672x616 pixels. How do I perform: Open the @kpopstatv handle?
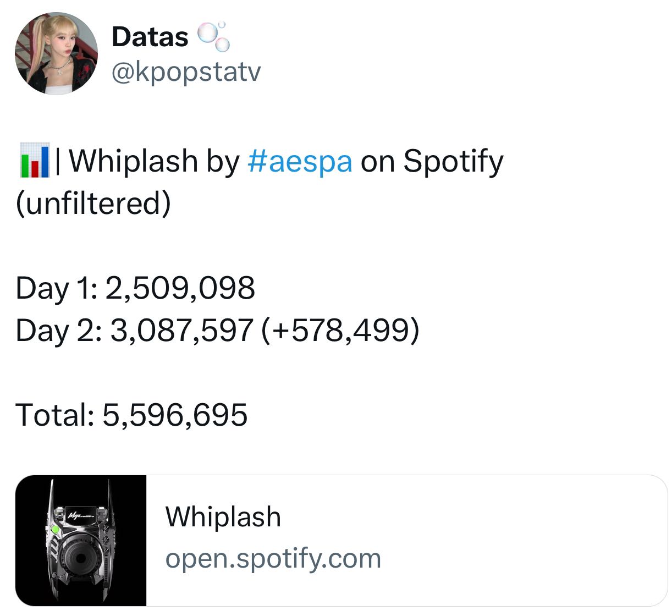coord(186,71)
